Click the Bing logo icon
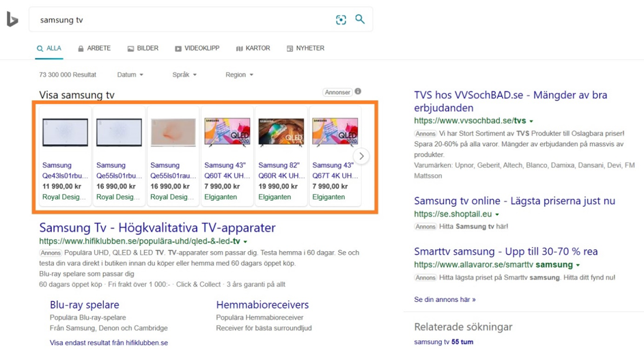Viewport: 644px width, 351px height. 12,19
